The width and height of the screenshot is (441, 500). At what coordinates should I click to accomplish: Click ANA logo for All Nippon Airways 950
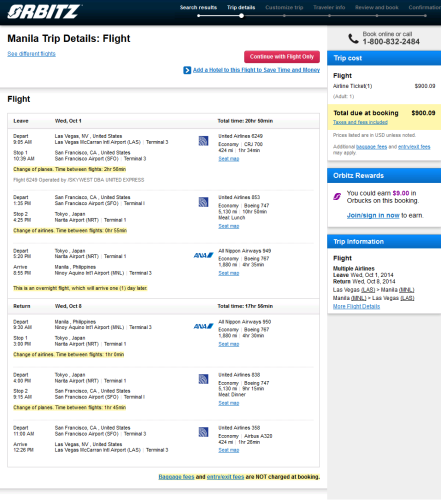pyautogui.click(x=203, y=326)
